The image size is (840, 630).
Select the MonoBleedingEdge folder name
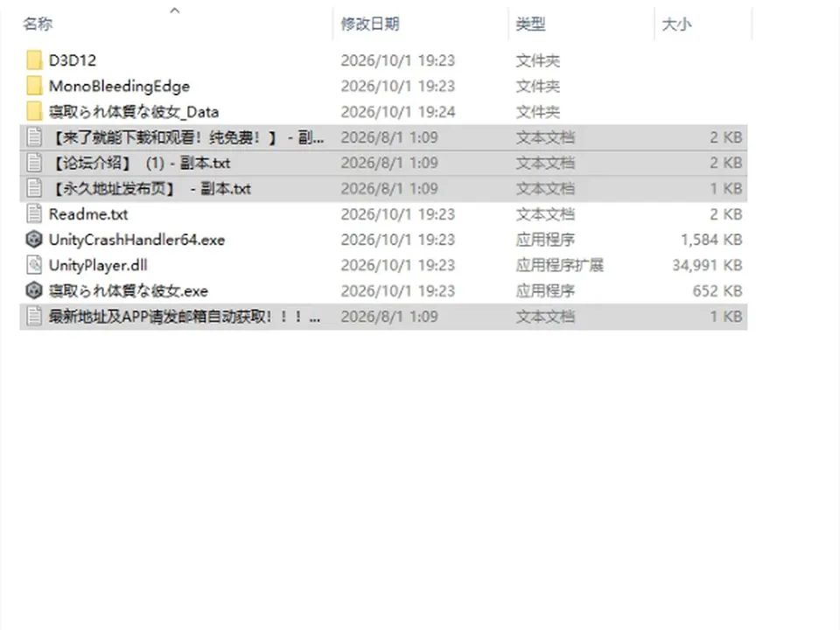pyautogui.click(x=119, y=86)
